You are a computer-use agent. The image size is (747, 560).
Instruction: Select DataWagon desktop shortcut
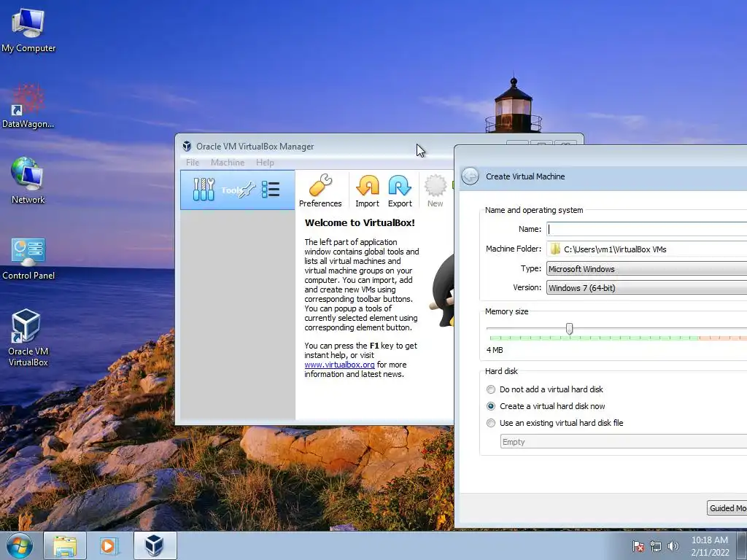tap(28, 106)
